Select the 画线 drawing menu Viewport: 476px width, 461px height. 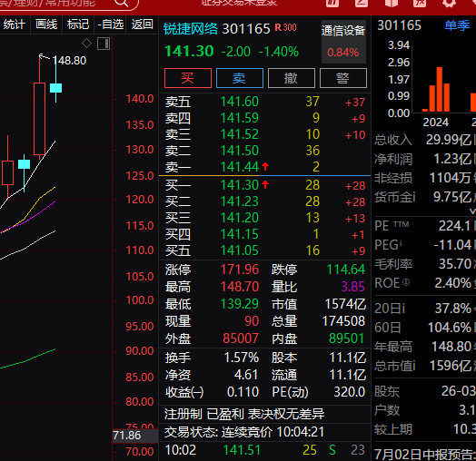click(46, 25)
